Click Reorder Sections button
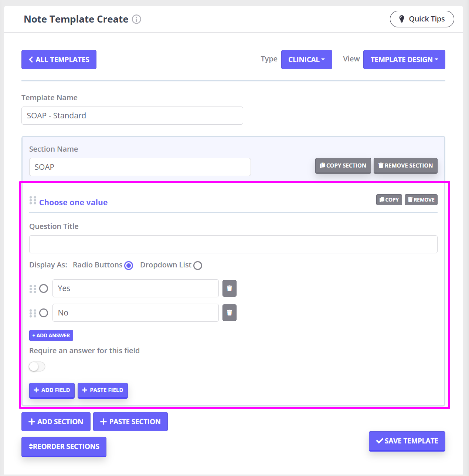Screen dimensions: 469x476 (64, 447)
